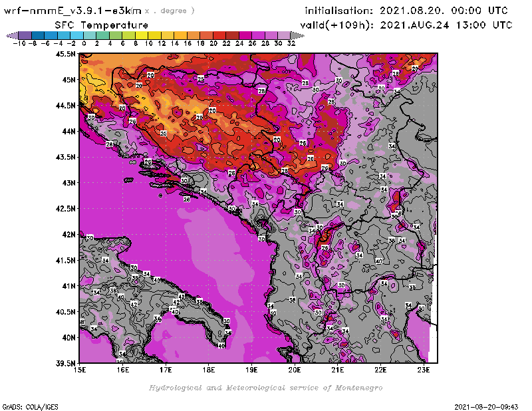Click the '44.5N' latitude axis label
532x411 pixels.
pos(65,106)
